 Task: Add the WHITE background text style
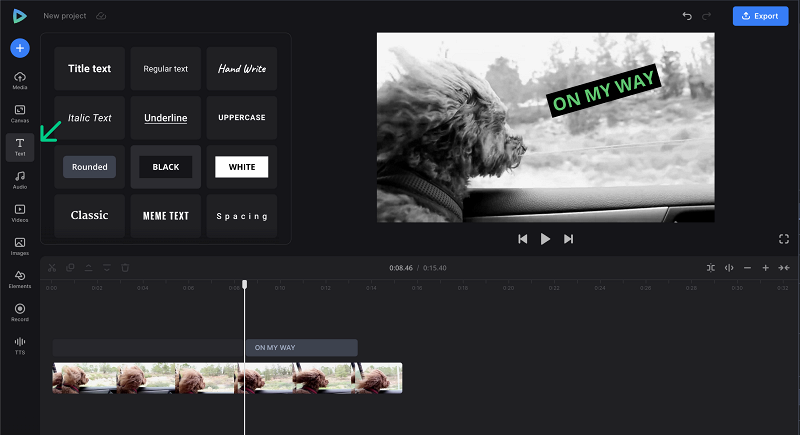tap(242, 167)
